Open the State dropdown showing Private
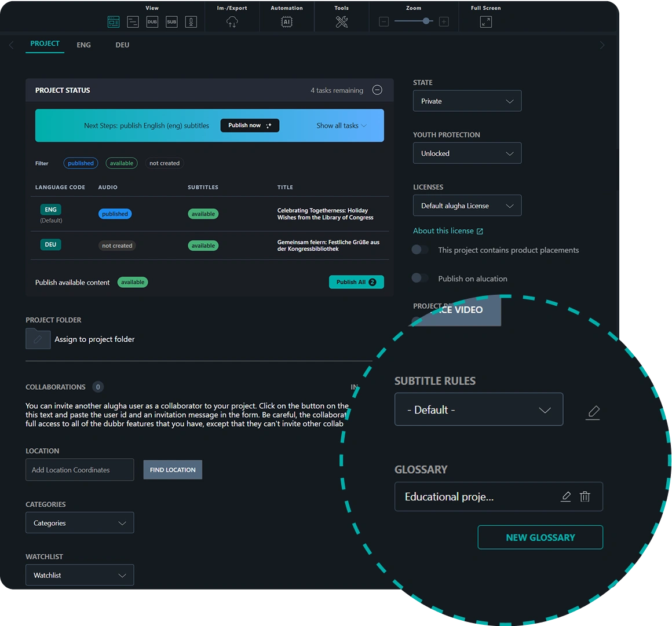This screenshot has width=672, height=626. [467, 101]
